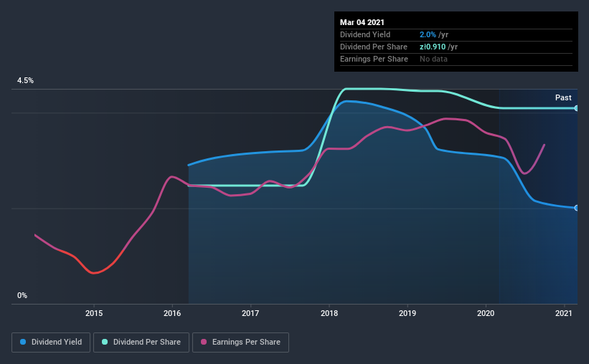
Task: Click the pink Earnings Per Share legend dot
Action: [x=204, y=342]
